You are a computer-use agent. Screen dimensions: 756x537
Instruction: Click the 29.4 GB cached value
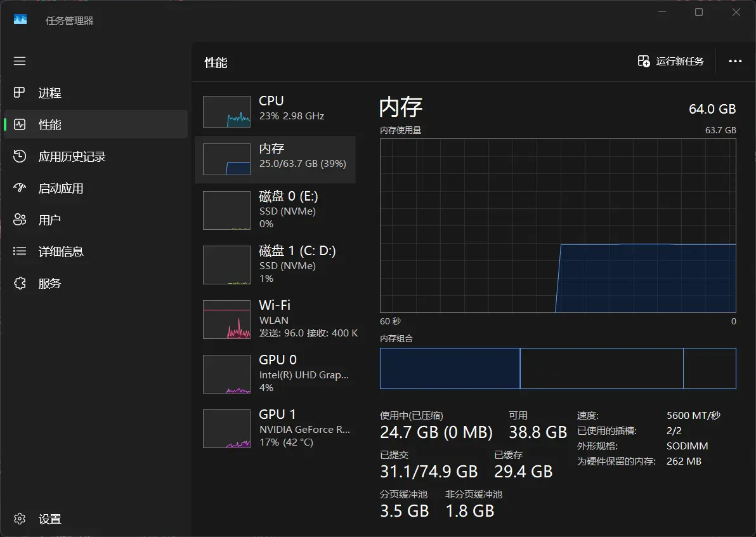pyautogui.click(x=523, y=472)
